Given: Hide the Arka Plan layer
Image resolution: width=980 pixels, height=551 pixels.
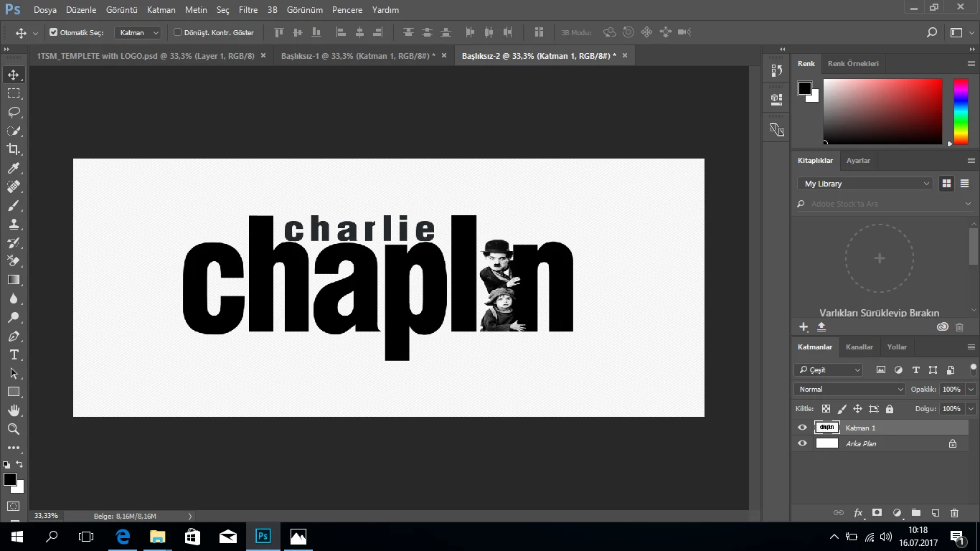Looking at the screenshot, I should [x=802, y=443].
